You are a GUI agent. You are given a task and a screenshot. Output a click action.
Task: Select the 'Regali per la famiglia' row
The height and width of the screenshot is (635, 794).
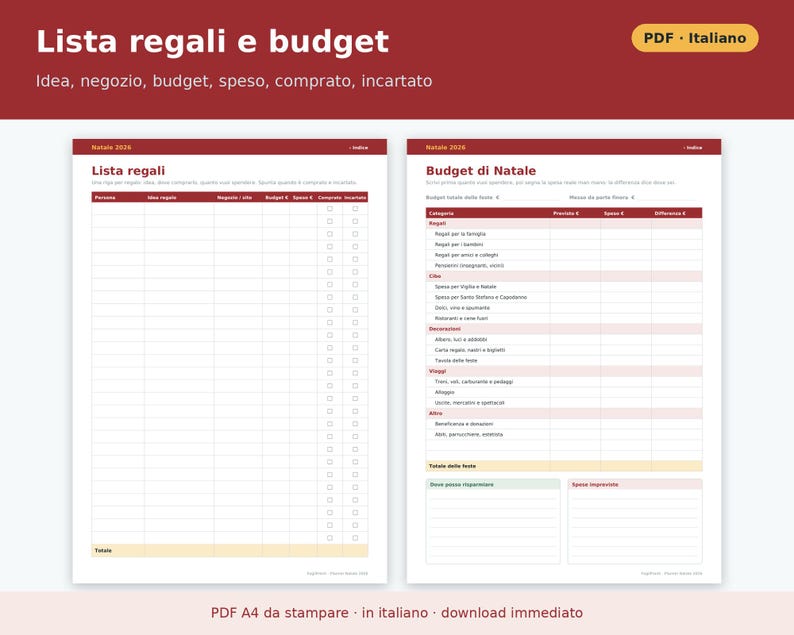point(564,234)
